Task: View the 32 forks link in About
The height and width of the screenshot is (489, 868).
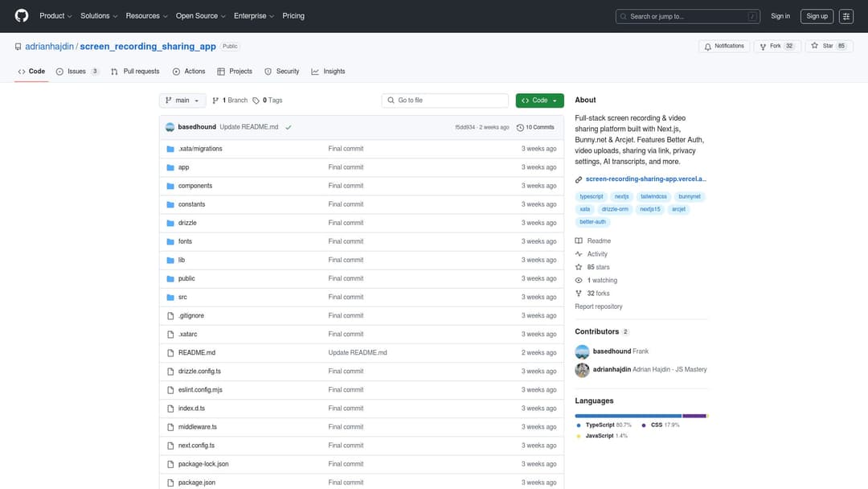Action: 598,294
